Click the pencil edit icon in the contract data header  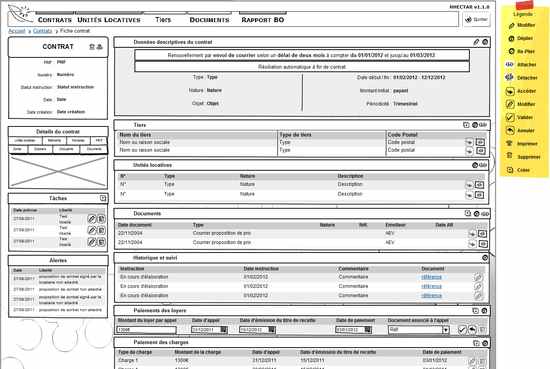click(476, 42)
